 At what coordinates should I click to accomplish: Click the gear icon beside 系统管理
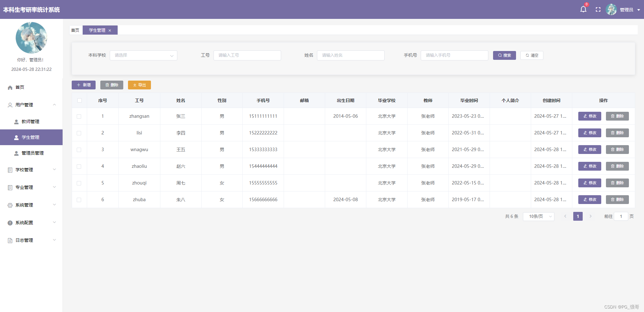[10, 205]
